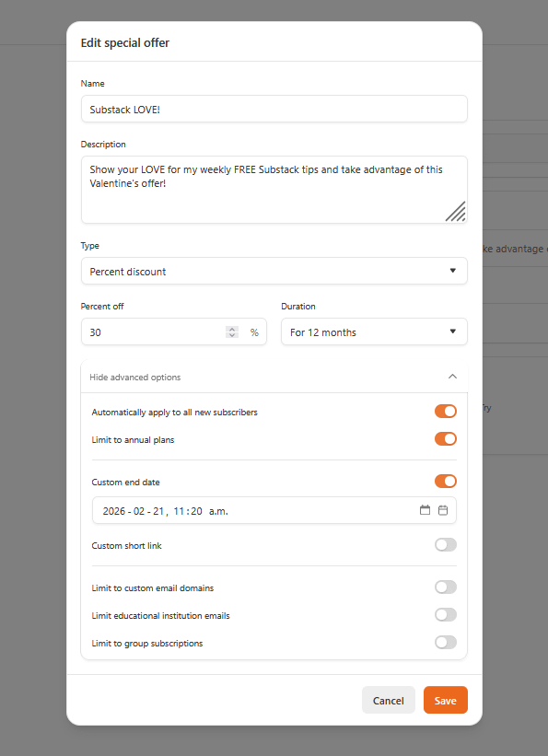Click the Limit to group subscriptions label
Screen dimensions: 548x756
147,643
